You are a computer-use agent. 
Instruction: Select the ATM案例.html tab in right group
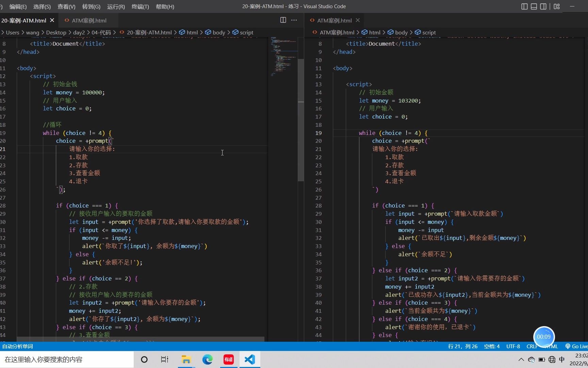(334, 20)
